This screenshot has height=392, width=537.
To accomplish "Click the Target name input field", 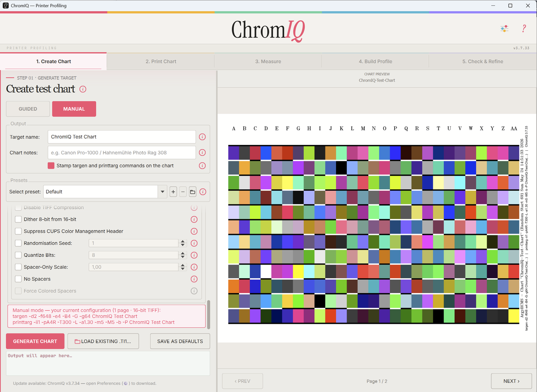I will coord(122,137).
